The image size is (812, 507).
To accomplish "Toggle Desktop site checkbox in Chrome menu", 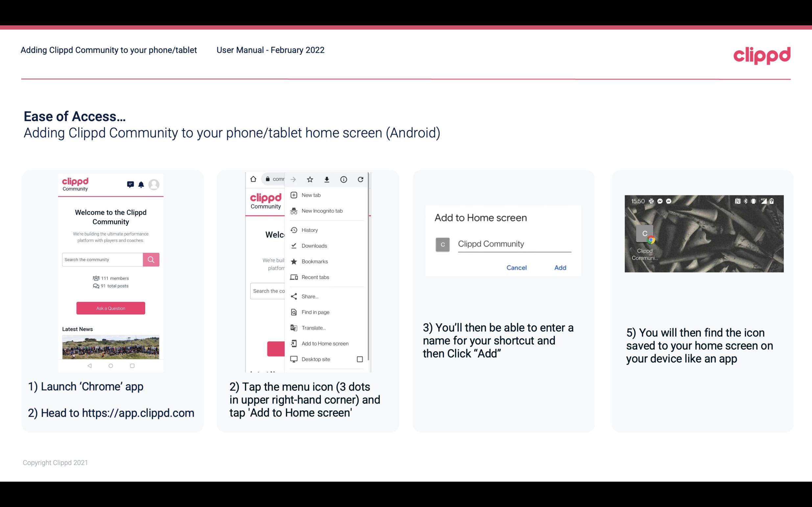I will 360,359.
